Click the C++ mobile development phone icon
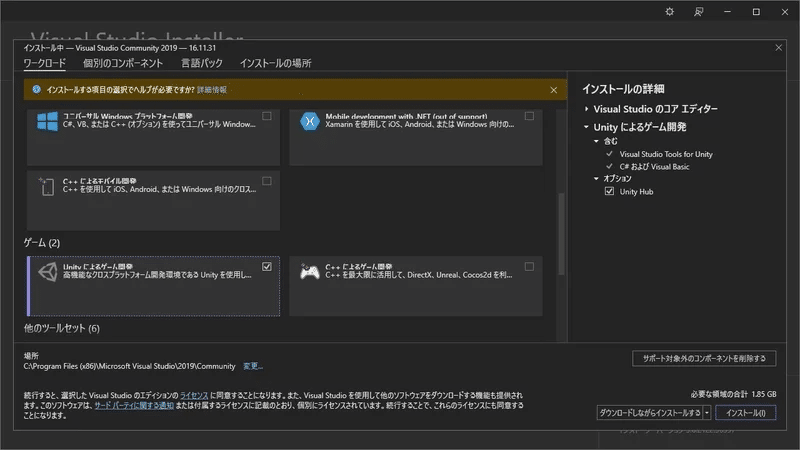The image size is (800, 450). tap(46, 186)
